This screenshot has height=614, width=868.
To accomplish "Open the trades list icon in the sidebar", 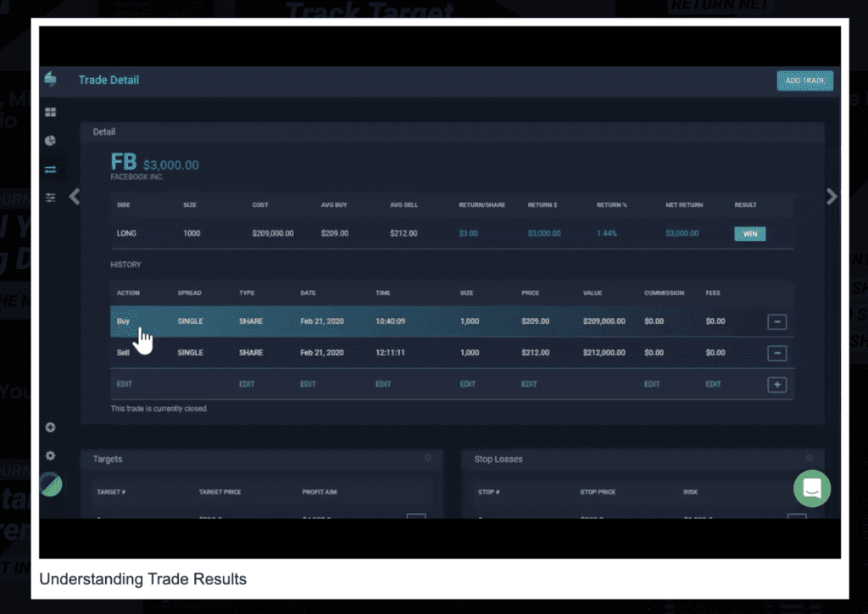I will click(x=50, y=169).
